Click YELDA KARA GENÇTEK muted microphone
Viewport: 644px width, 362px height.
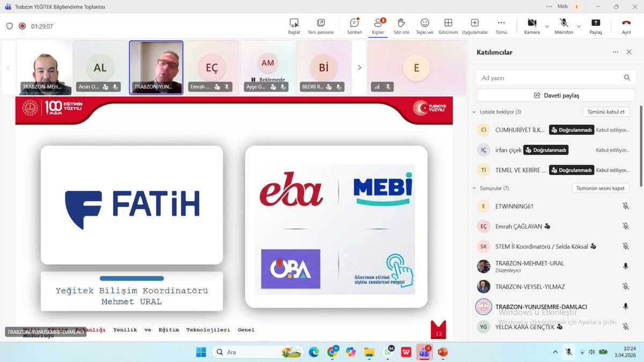click(625, 327)
